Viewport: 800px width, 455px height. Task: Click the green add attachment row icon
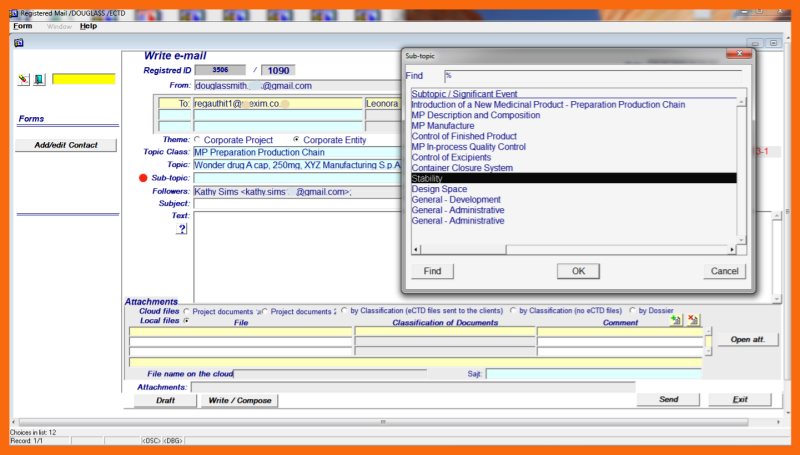point(676,320)
